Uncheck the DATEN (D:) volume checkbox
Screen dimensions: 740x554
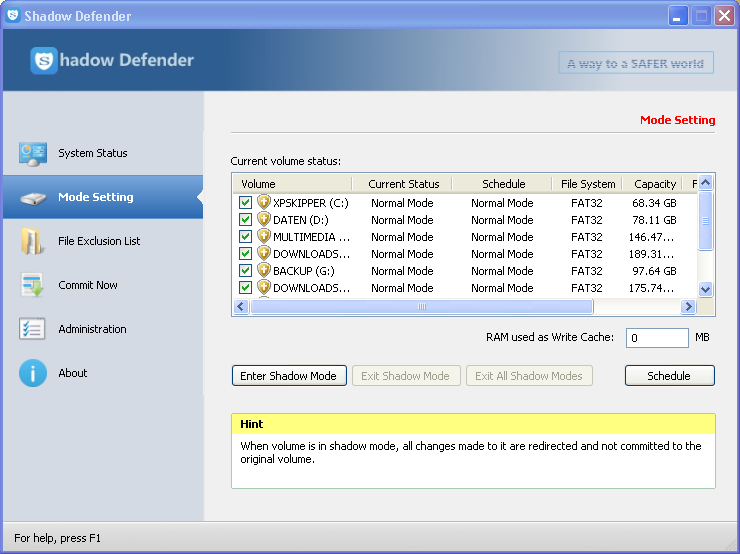tap(245, 219)
